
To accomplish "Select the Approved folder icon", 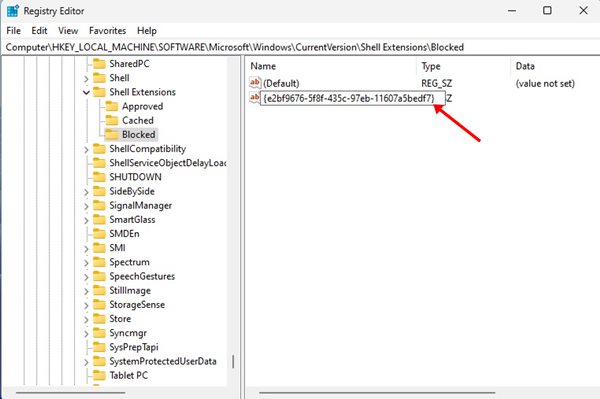I will pyautogui.click(x=112, y=106).
